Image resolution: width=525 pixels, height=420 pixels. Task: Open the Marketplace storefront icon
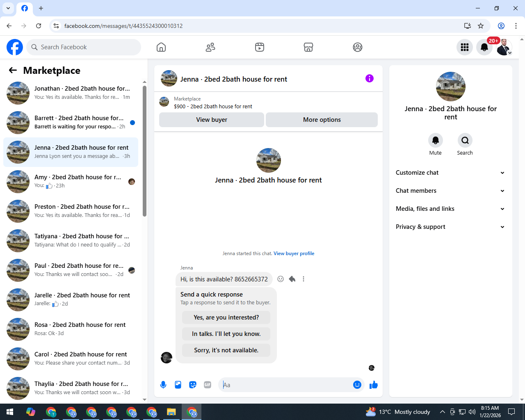[x=308, y=47]
